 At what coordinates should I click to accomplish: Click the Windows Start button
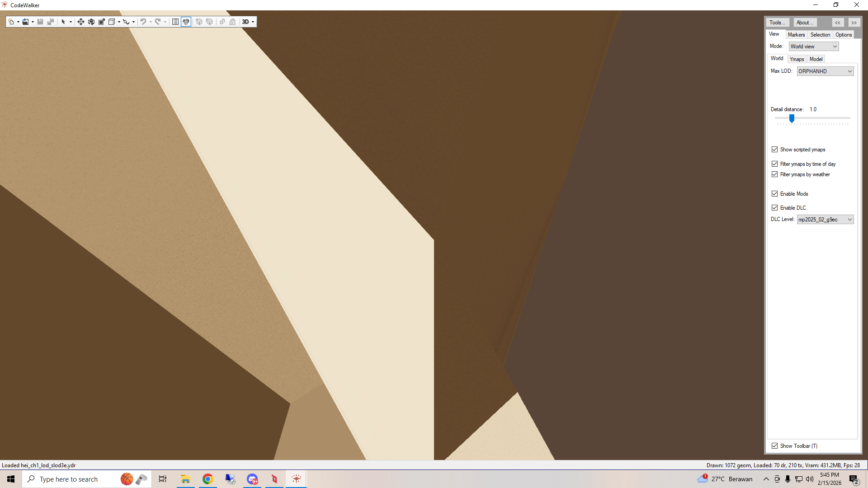point(11,479)
